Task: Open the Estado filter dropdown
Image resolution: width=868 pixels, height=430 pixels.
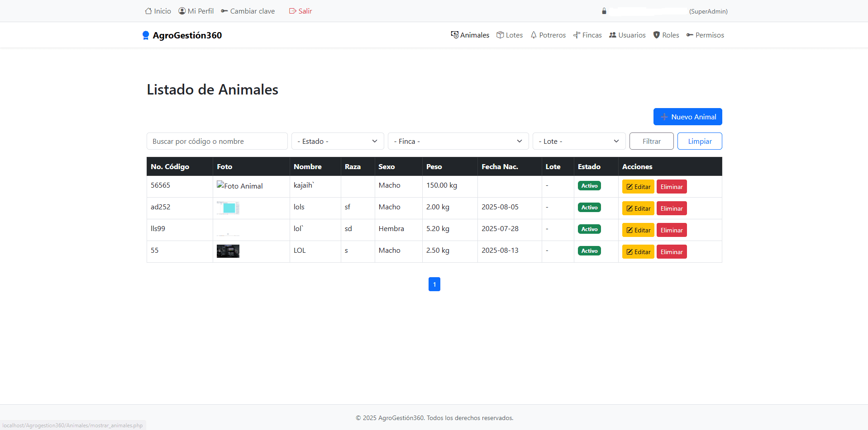Action: click(337, 141)
